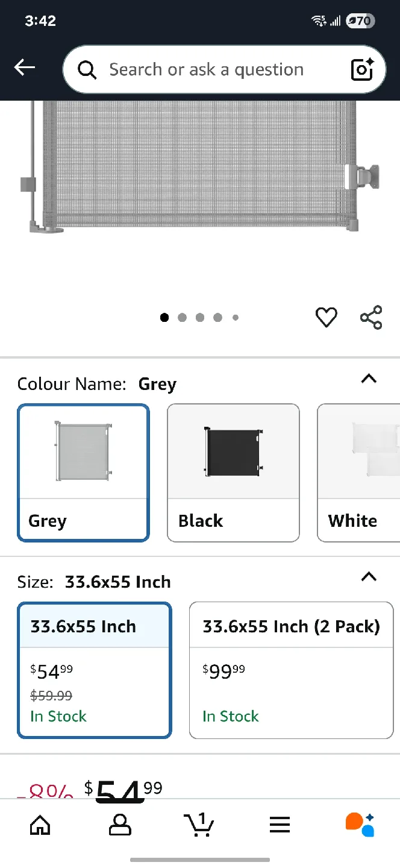Add this gate to your wish list
The width and height of the screenshot is (400, 868).
pos(327,317)
